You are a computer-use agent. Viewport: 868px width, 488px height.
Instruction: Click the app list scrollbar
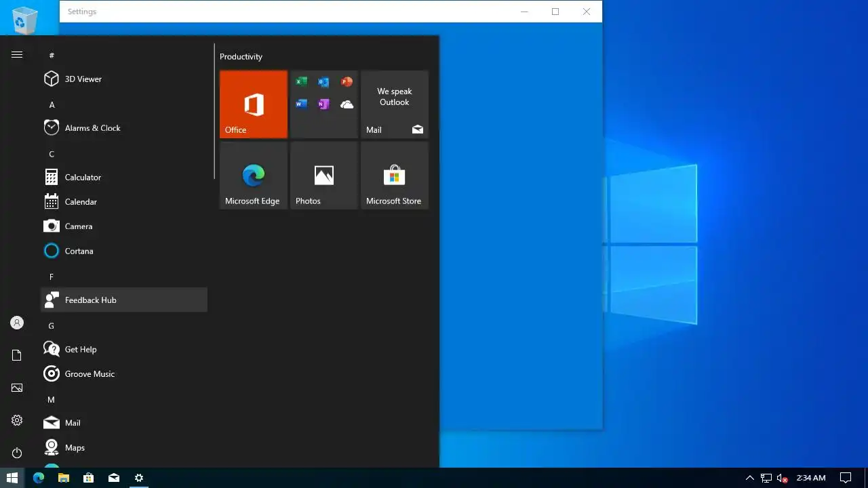[x=214, y=111]
